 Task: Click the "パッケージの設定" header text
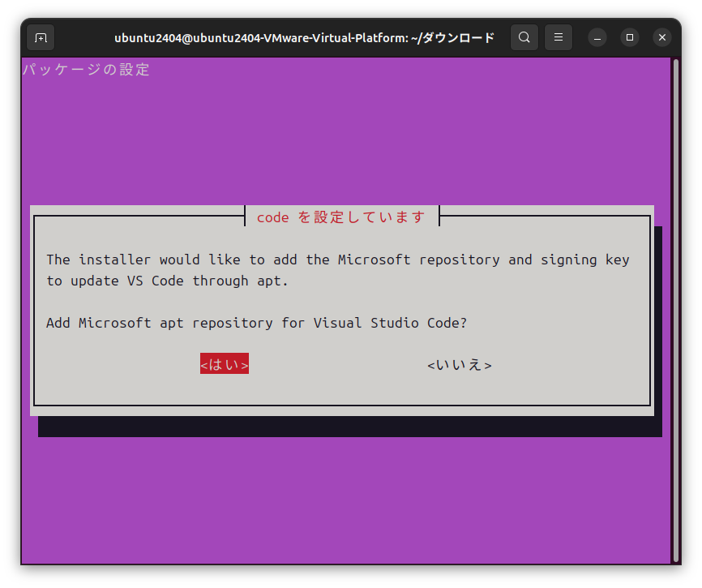86,70
